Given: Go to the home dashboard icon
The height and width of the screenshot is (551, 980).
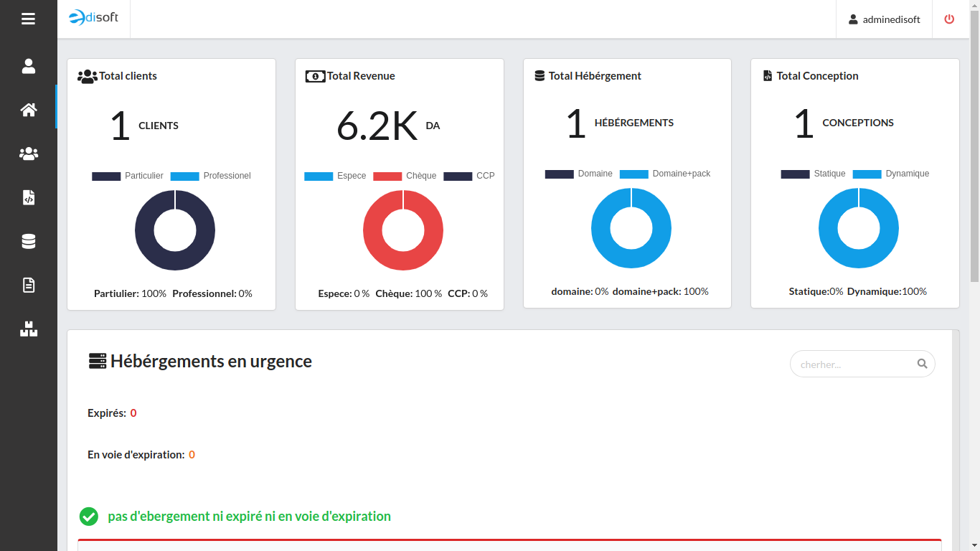Looking at the screenshot, I should 28,110.
